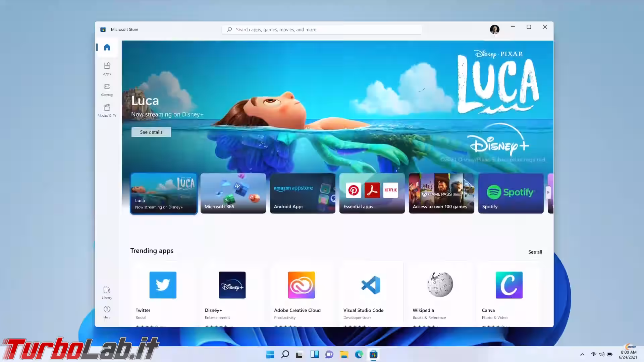Launch Microsoft Edge from the taskbar
The width and height of the screenshot is (644, 362).
pos(359,354)
